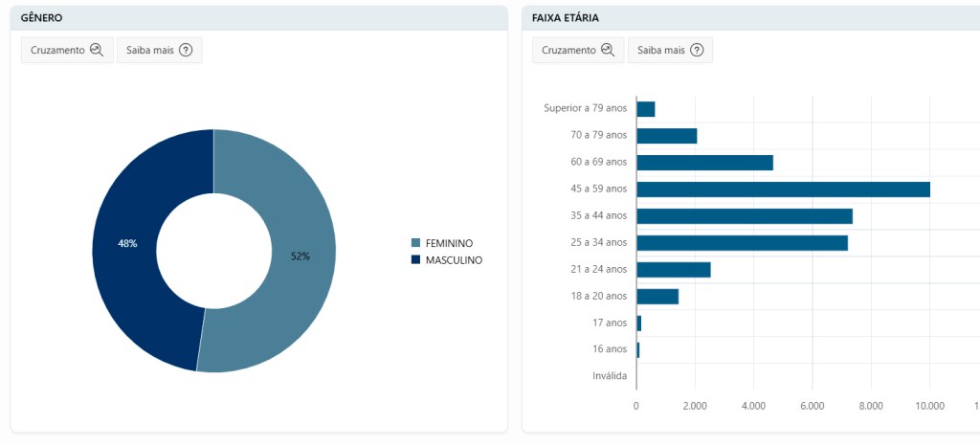Select the 48% Masculino donut segment
980x445 pixels.
(128, 244)
